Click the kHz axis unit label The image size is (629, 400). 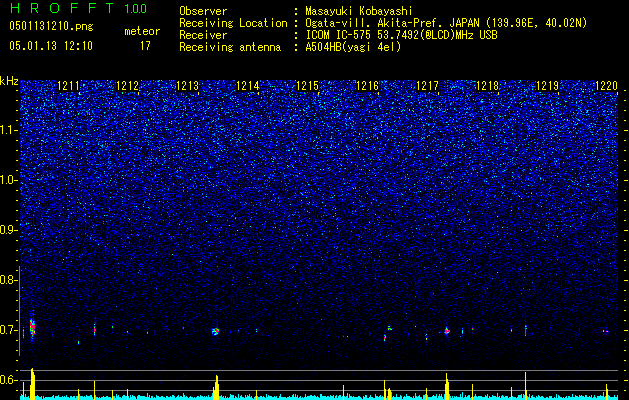[x=9, y=81]
